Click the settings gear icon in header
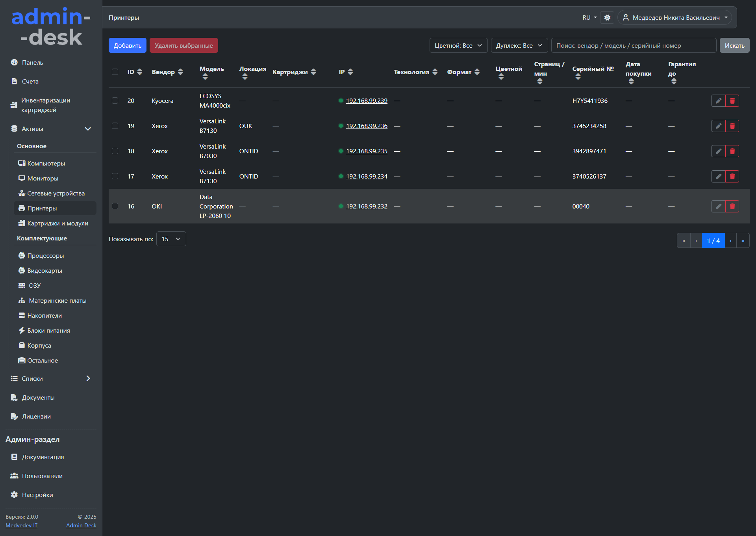756x536 pixels. point(607,18)
